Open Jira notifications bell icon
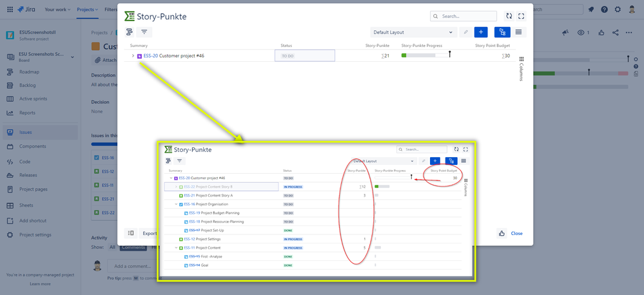 pos(591,10)
